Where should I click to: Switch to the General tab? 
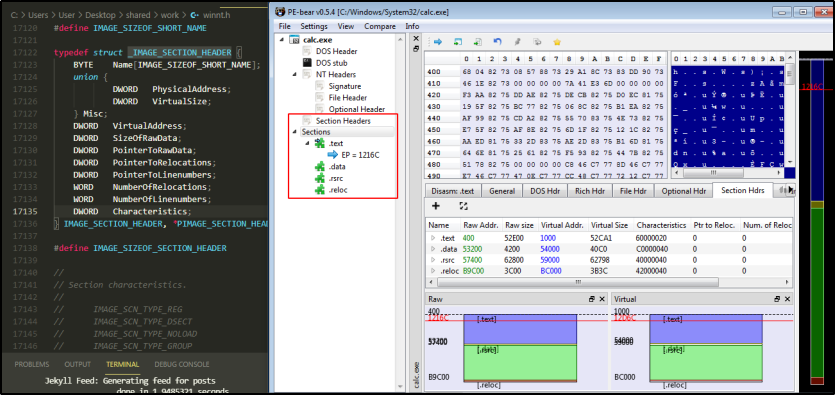pos(502,191)
